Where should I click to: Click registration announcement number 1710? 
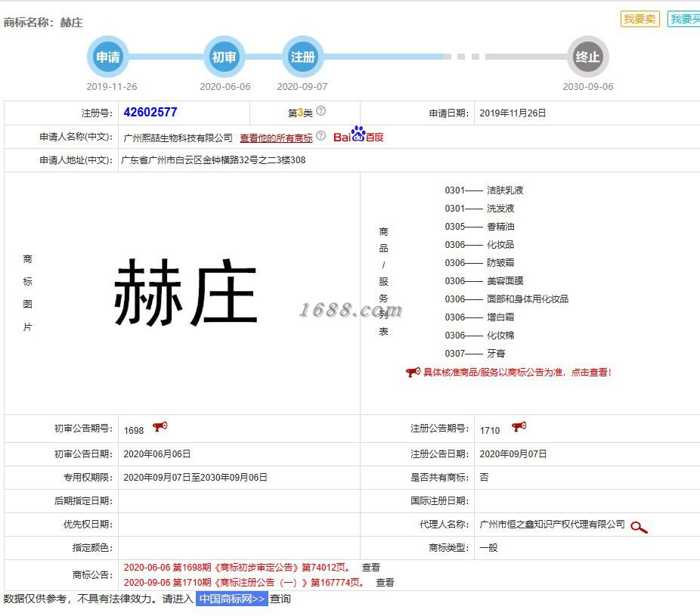pyautogui.click(x=490, y=430)
